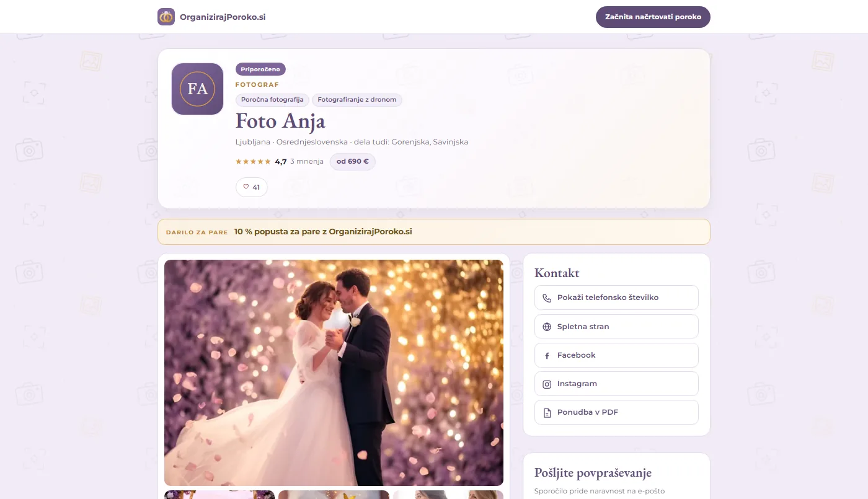Click the FA vendor avatar logo
Image resolution: width=868 pixels, height=499 pixels.
pos(197,89)
